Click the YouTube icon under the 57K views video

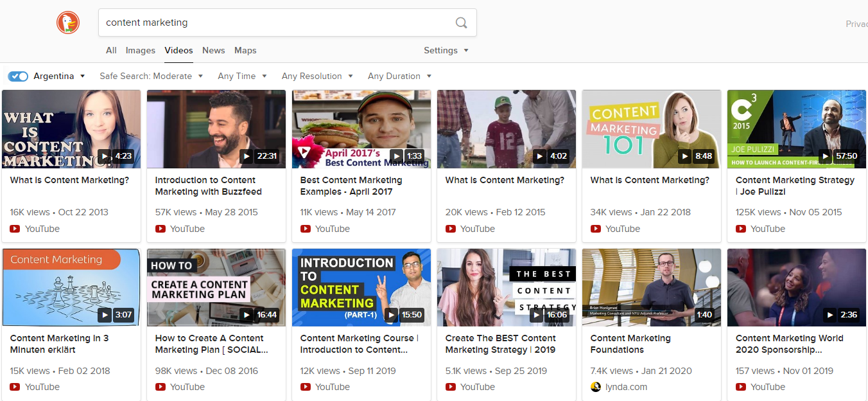pos(160,229)
